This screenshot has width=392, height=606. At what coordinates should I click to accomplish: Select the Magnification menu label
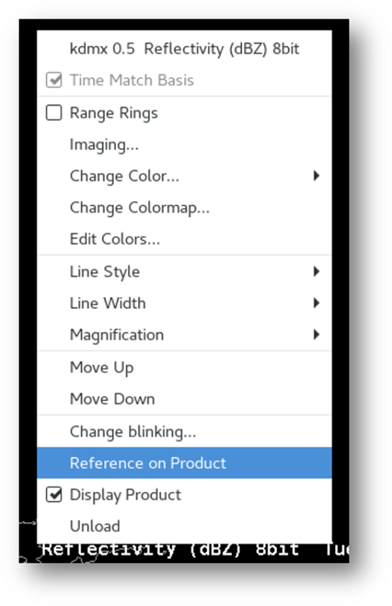click(117, 335)
